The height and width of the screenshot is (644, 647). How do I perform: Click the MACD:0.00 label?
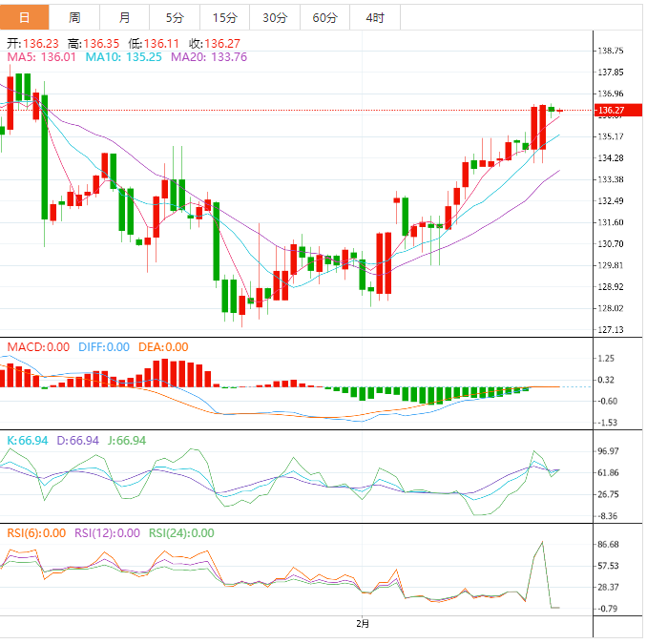pos(38,347)
